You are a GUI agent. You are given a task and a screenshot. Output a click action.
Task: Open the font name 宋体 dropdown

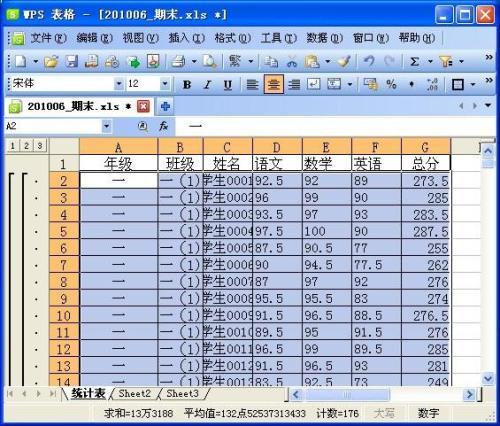(119, 83)
